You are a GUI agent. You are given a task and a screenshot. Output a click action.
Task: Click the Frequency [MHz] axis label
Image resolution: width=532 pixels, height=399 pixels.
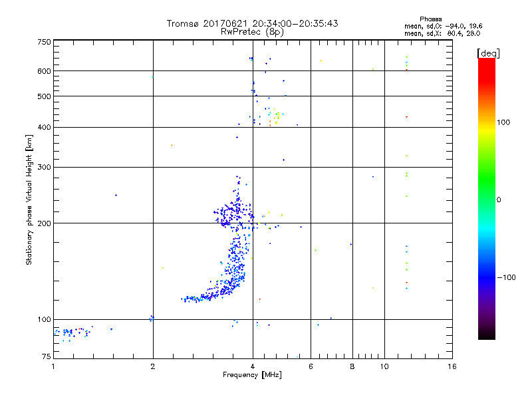click(x=252, y=375)
